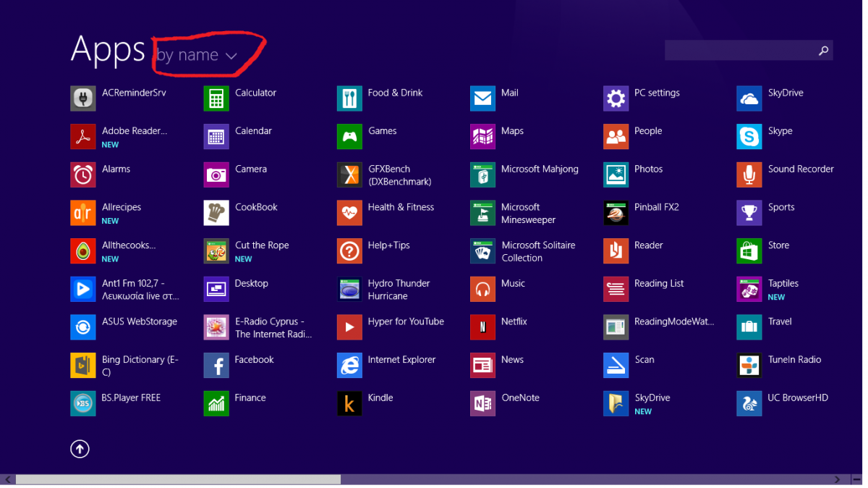The width and height of the screenshot is (868, 488).
Task: Click the 'Apps' heading text
Action: [x=109, y=51]
